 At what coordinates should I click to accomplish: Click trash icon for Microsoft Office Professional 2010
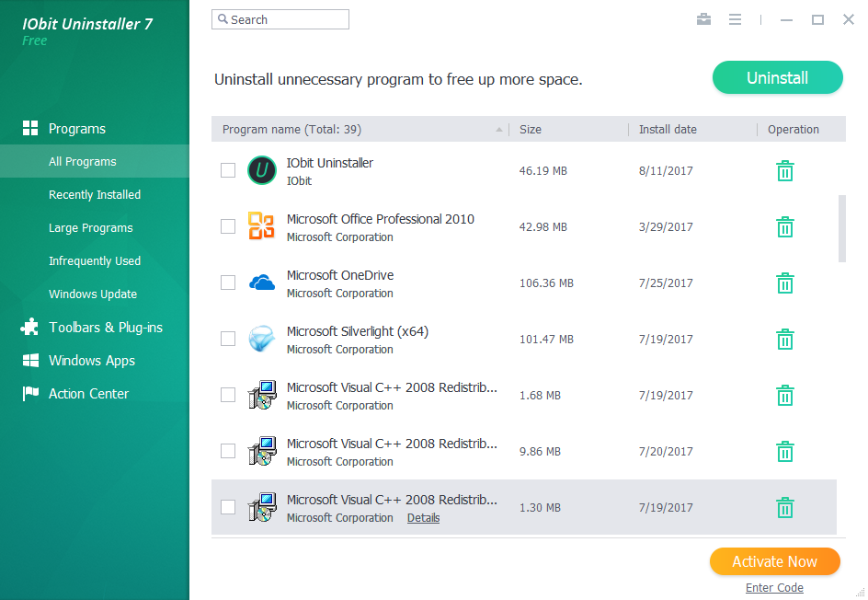[785, 226]
